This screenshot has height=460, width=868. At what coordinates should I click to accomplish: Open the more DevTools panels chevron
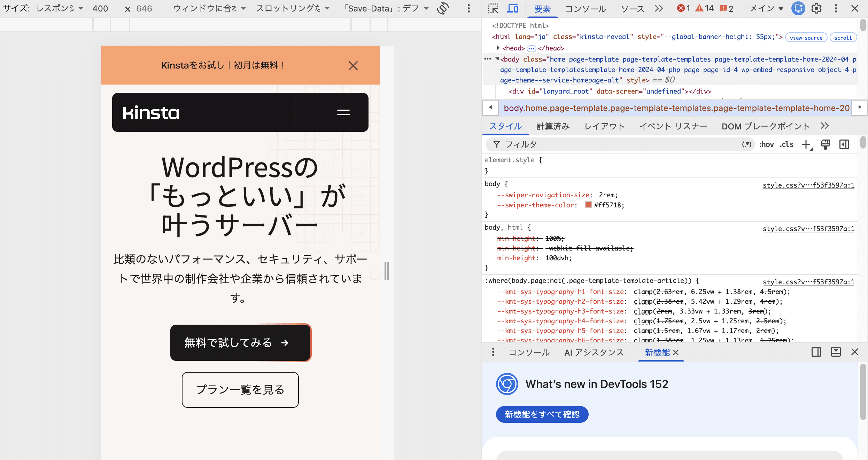659,8
